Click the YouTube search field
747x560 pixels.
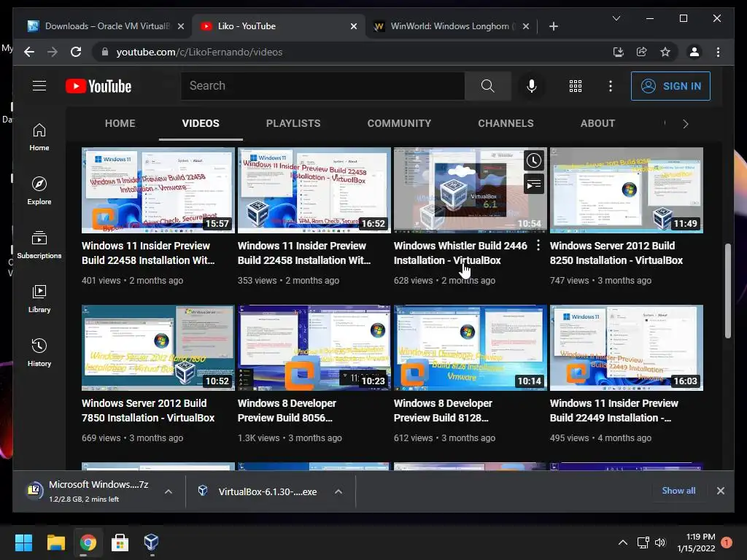point(322,86)
